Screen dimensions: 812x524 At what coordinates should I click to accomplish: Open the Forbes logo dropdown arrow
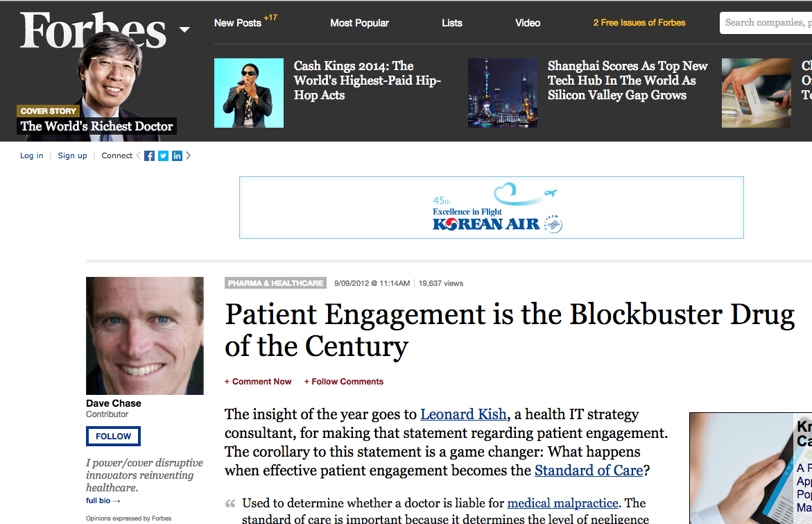click(x=184, y=30)
